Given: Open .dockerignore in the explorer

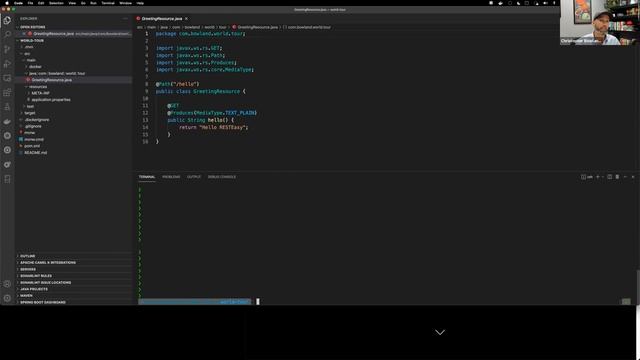Looking at the screenshot, I should 37,120.
